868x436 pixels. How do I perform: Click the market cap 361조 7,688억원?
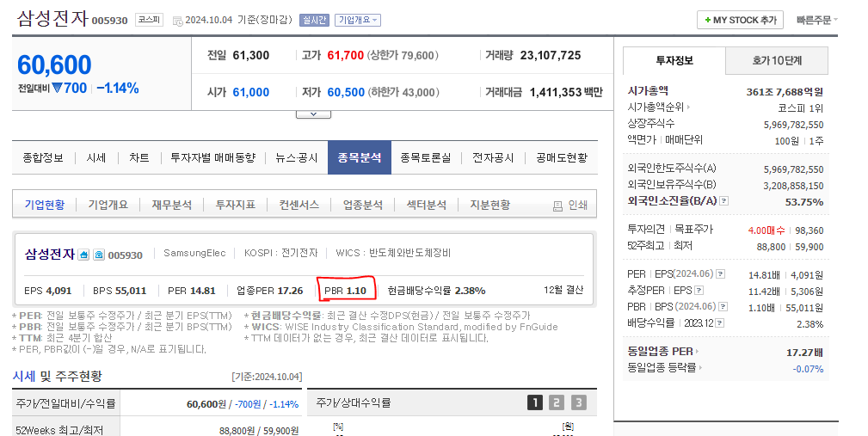click(x=785, y=92)
